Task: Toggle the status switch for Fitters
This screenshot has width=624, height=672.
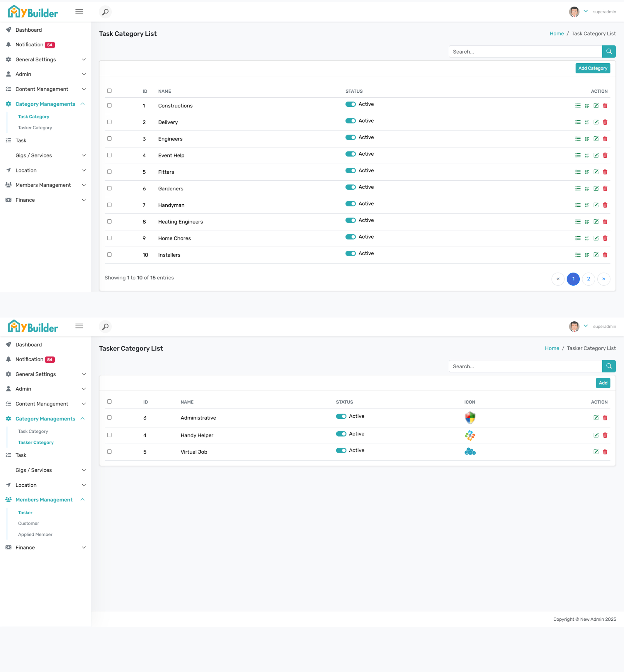Action: pyautogui.click(x=350, y=171)
